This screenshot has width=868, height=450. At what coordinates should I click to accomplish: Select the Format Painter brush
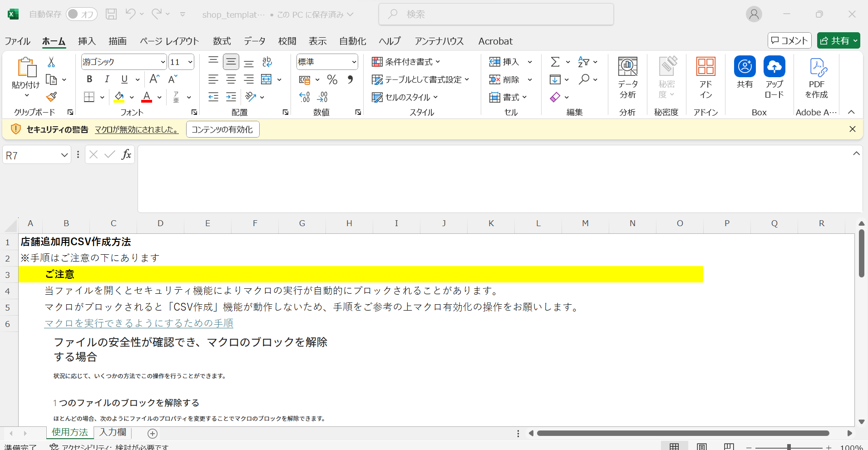click(x=51, y=97)
